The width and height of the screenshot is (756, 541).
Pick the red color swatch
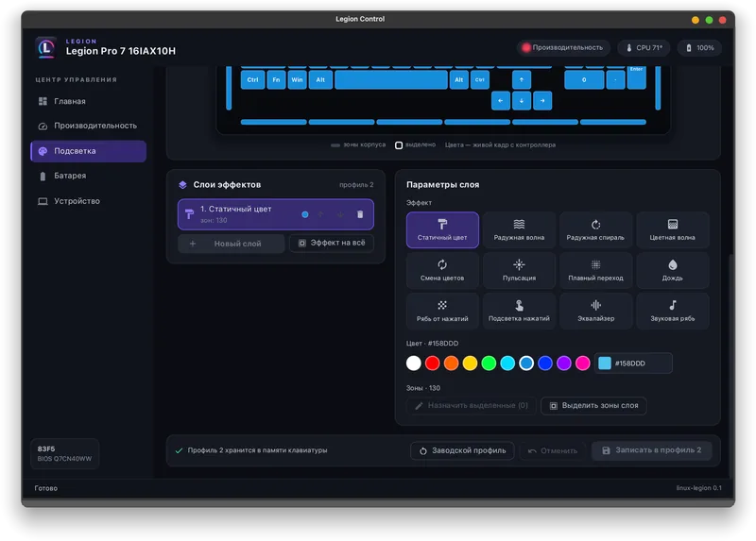(433, 363)
